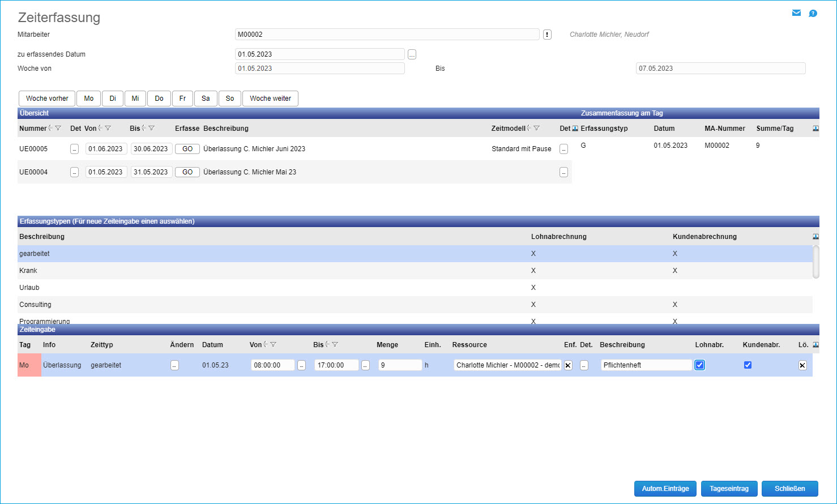Filter the Von column in Übersicht

pos(108,129)
